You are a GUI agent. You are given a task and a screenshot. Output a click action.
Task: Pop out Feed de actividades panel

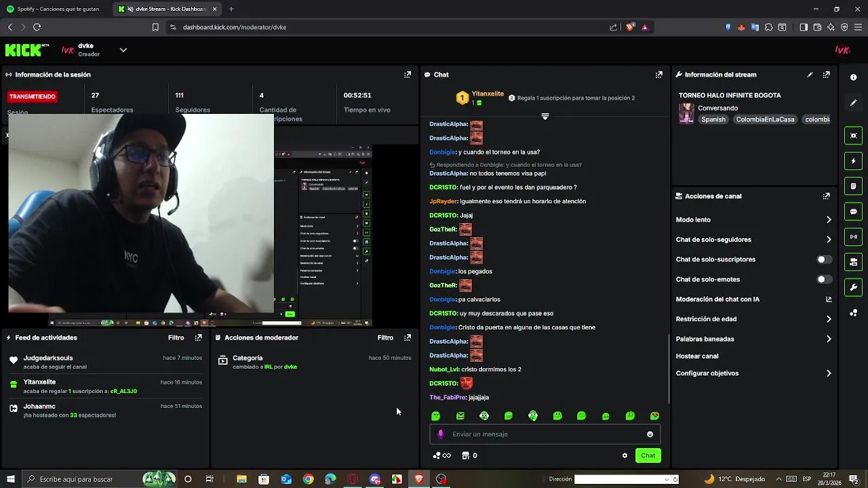coord(199,338)
